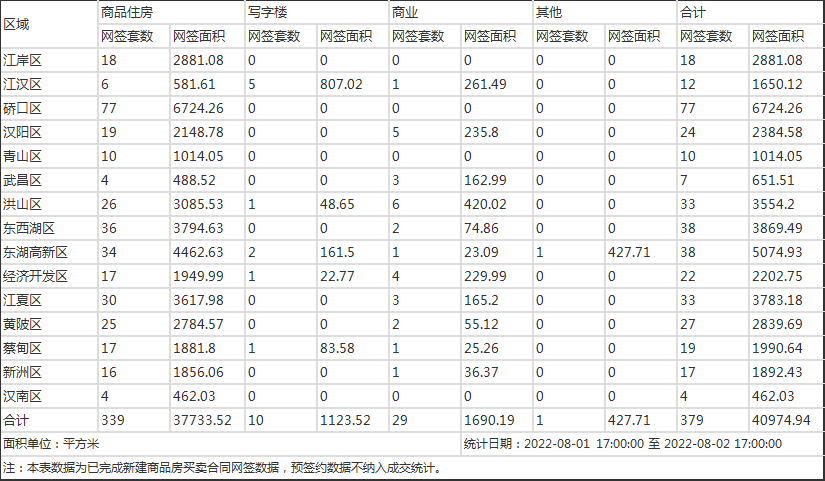
Task: Click the total 1690.19 in 合计 row
Action: click(x=489, y=420)
